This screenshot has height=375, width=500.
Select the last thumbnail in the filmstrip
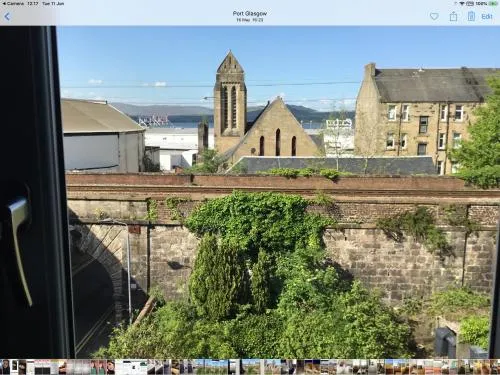(x=496, y=367)
